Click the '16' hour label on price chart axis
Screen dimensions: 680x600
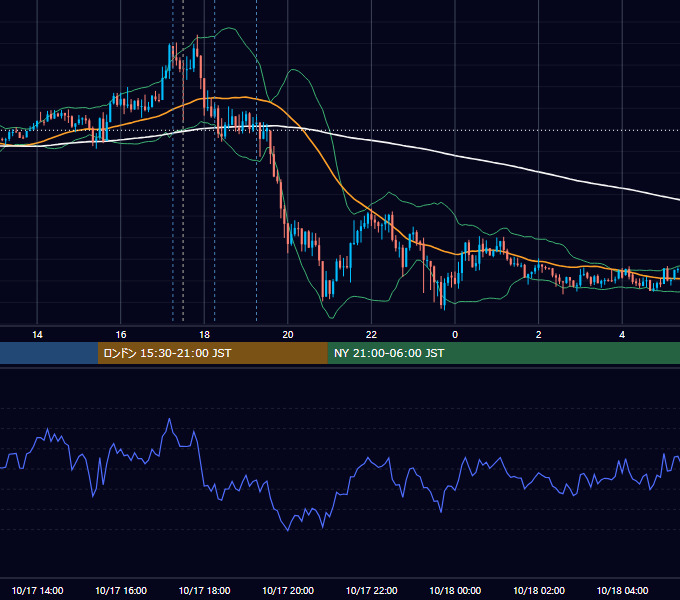pyautogui.click(x=121, y=335)
